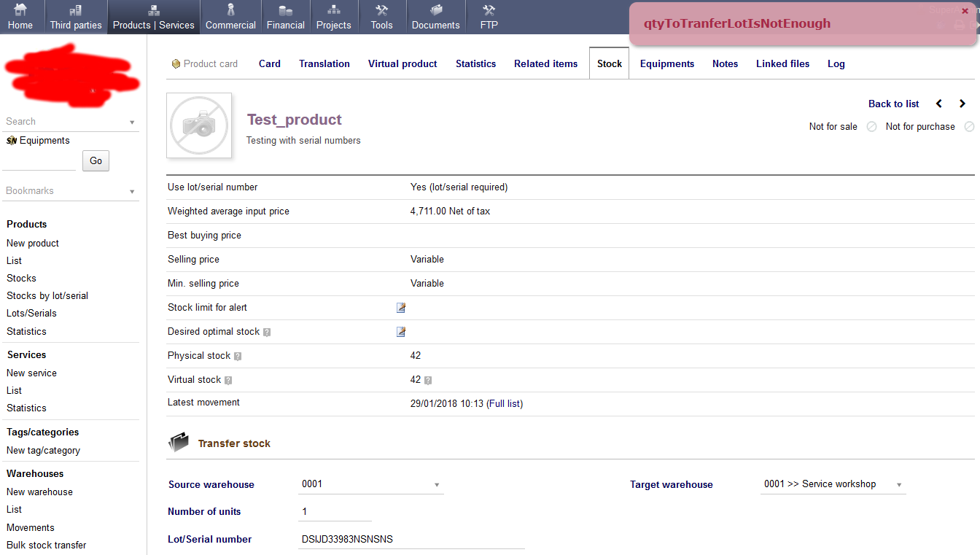The width and height of the screenshot is (980, 555).
Task: Click help icon next to Physical stock
Action: pos(238,357)
